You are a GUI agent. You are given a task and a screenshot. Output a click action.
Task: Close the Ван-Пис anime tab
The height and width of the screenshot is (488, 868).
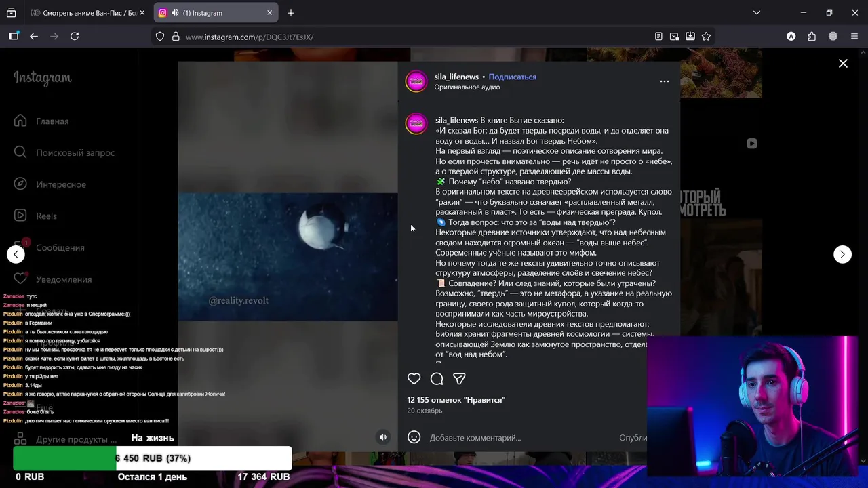(x=142, y=13)
